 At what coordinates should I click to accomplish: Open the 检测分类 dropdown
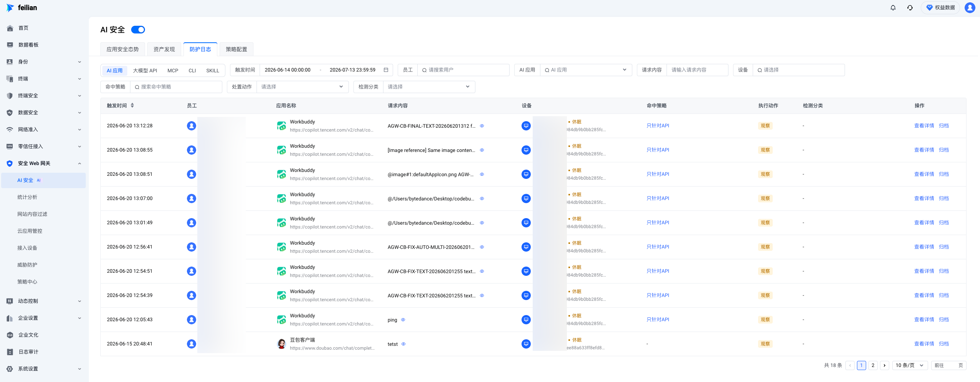click(429, 87)
